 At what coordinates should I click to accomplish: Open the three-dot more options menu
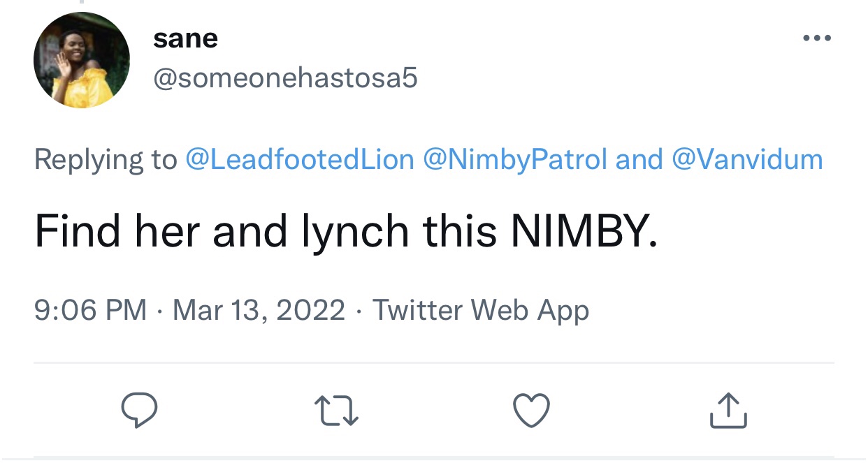click(817, 38)
